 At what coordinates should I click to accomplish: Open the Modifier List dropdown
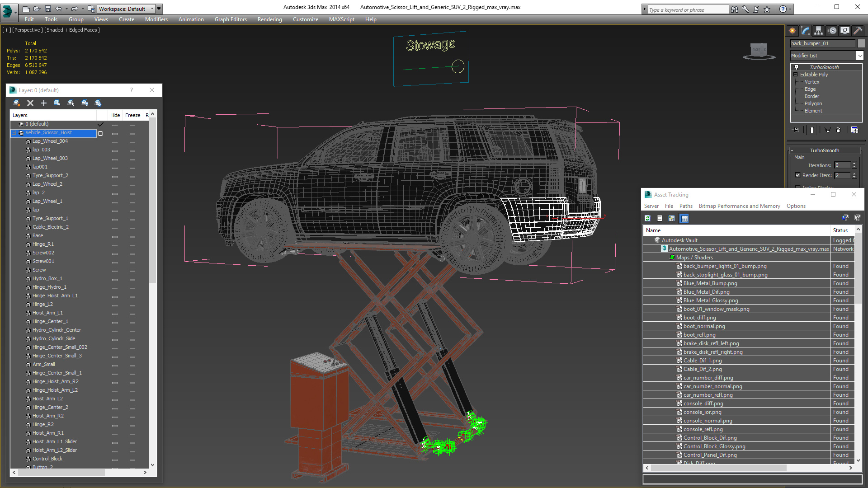click(x=859, y=56)
